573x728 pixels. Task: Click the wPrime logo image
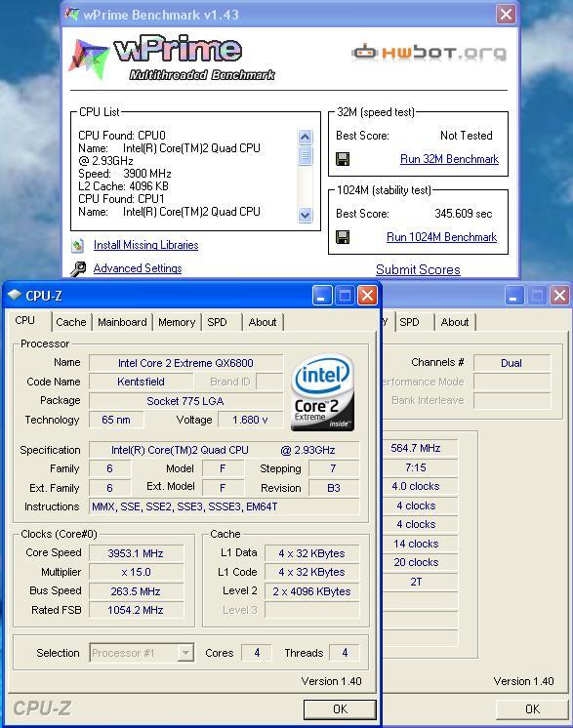(172, 59)
